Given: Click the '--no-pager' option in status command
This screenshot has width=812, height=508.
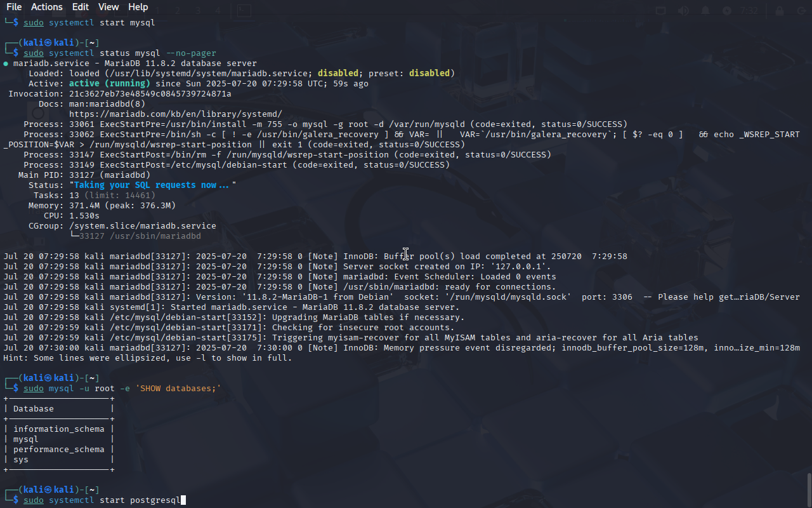Looking at the screenshot, I should (191, 53).
